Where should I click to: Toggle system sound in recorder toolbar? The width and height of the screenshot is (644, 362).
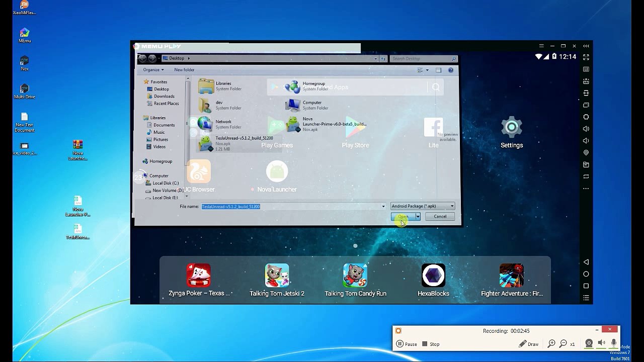pos(601,343)
